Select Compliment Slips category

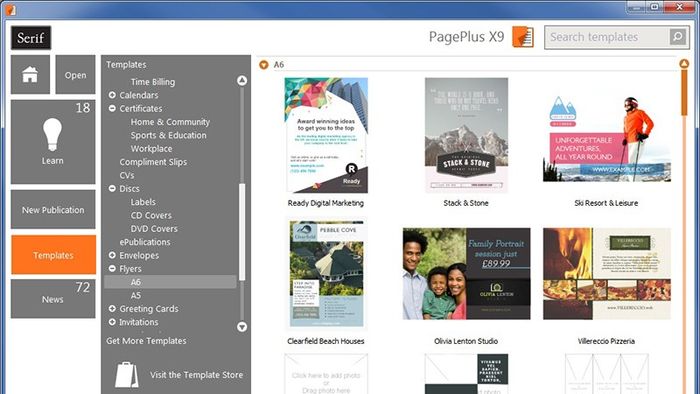point(153,162)
